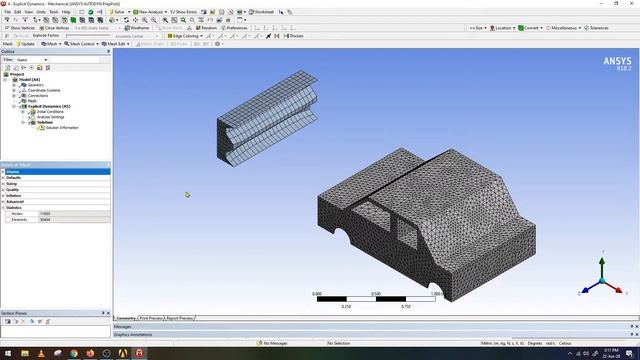The width and height of the screenshot is (640, 360).
Task: Activate the green Face selection filter
Action: (x=73, y=20)
